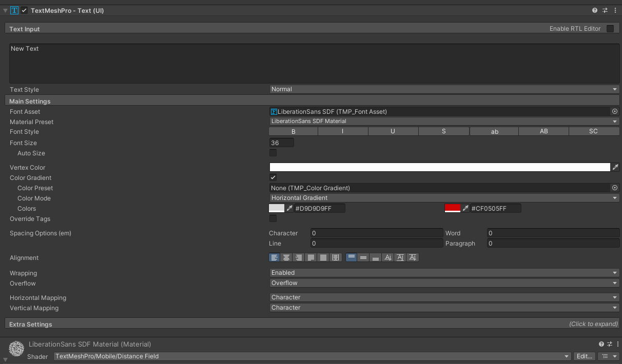Open Overflow mode dropdown
Image resolution: width=622 pixels, height=364 pixels.
pyautogui.click(x=444, y=283)
